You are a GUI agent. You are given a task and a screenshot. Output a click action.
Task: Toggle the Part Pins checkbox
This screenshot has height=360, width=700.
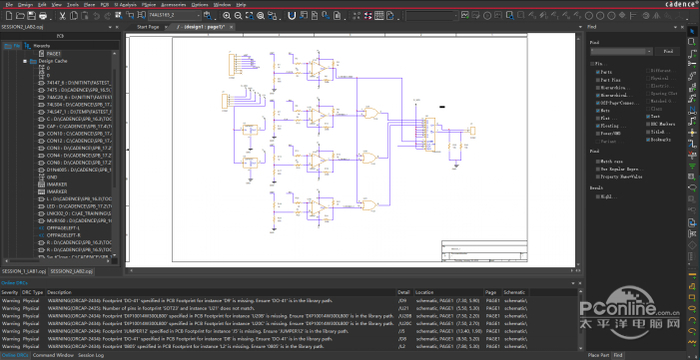pos(598,80)
